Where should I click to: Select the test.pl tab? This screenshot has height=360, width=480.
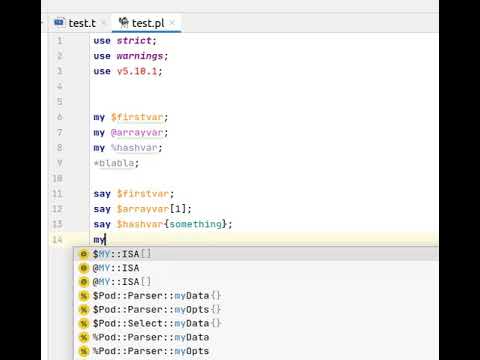coord(148,23)
